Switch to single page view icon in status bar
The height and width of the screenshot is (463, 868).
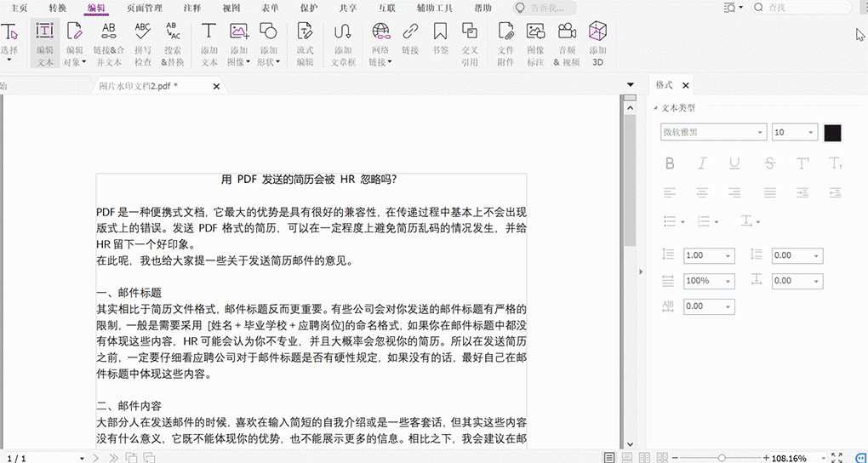(x=609, y=458)
